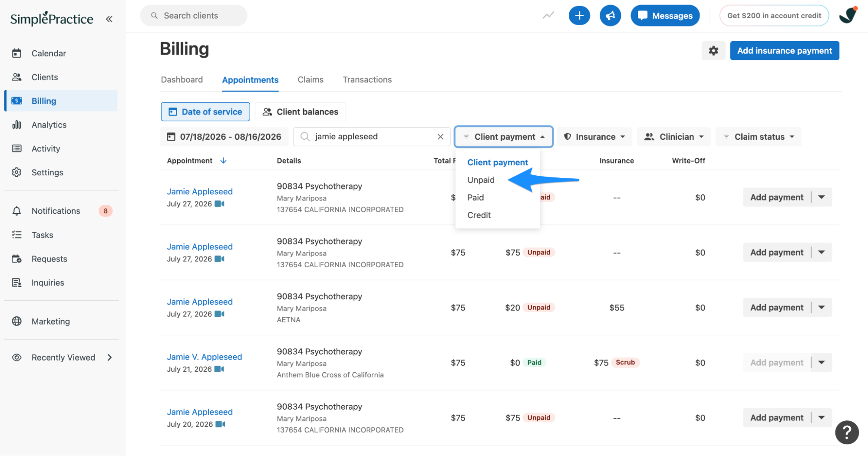Click the blue plus create button
The image size is (868, 456).
[x=579, y=16]
